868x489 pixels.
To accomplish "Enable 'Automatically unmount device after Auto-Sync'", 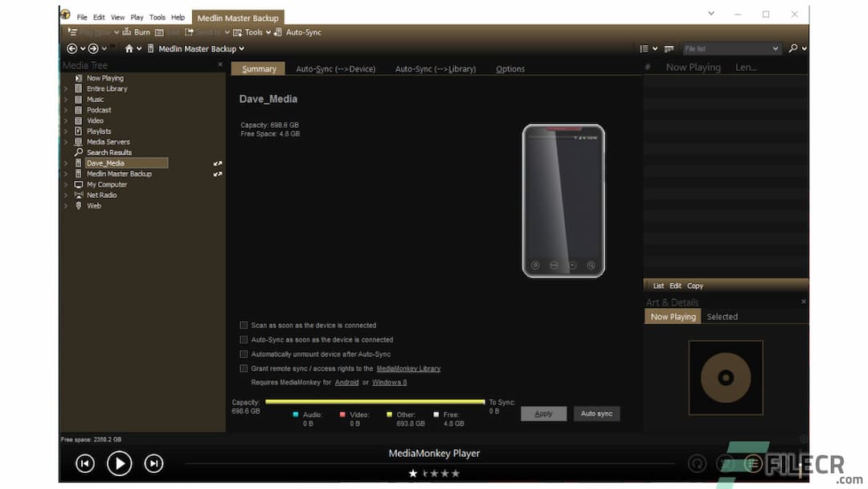I will point(244,354).
